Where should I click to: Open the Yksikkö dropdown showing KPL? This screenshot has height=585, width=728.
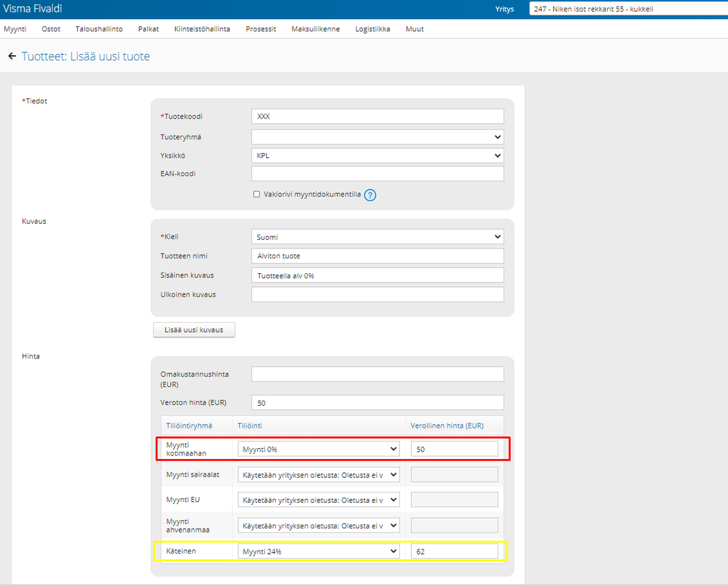[377, 155]
